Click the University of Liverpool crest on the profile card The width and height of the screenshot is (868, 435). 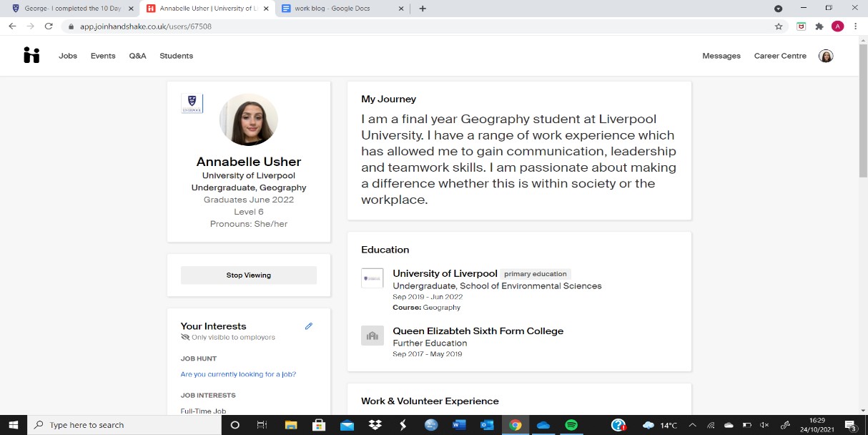[192, 103]
